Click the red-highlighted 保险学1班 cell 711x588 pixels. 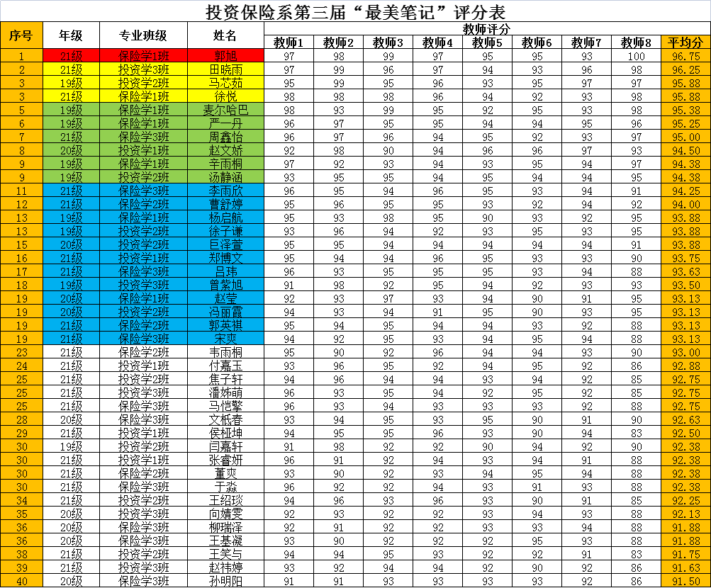click(x=143, y=56)
